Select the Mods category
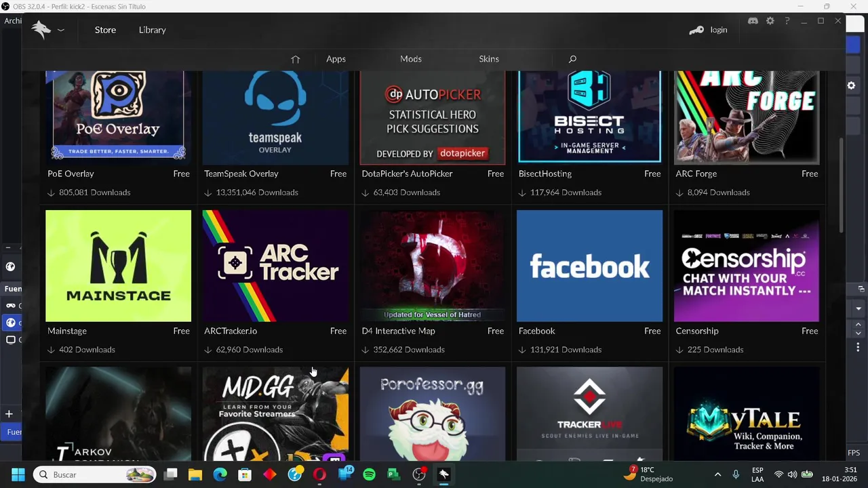Image resolution: width=868 pixels, height=488 pixels. click(x=411, y=59)
